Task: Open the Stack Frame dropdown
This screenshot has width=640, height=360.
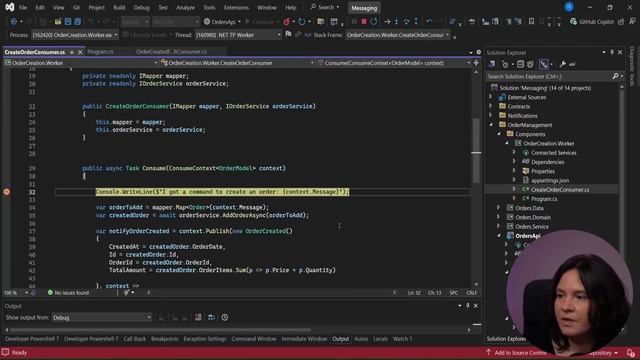Action: pos(398,35)
